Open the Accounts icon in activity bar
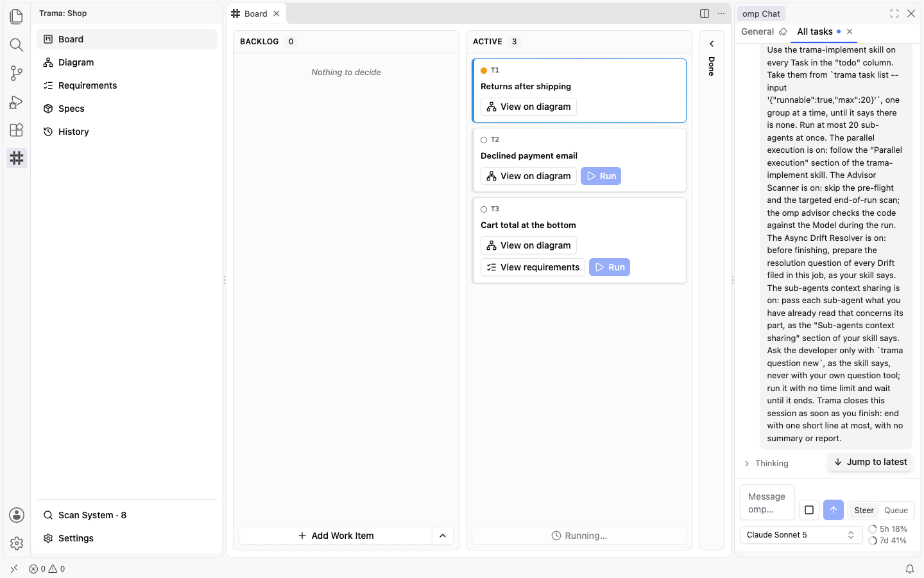The image size is (924, 578). (x=17, y=515)
